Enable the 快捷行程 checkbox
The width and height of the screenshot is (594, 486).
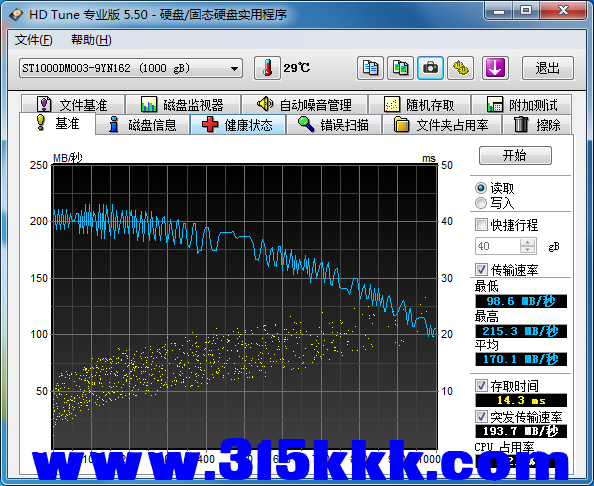coord(481,225)
